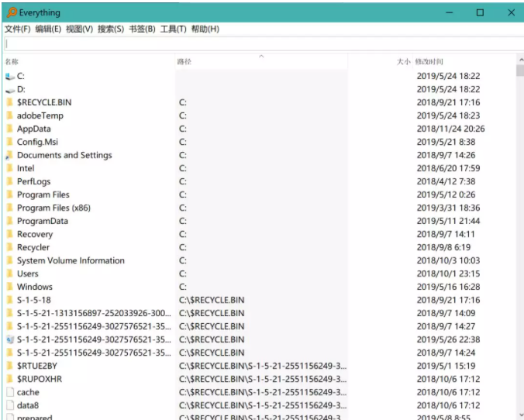
Task: Click the Program Files (x86) folder icon
Action: click(10, 208)
